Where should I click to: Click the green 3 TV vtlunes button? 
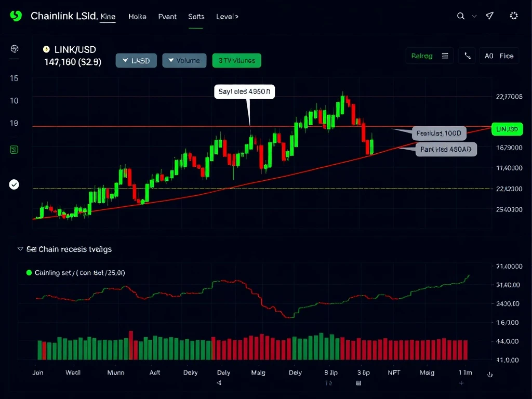236,61
